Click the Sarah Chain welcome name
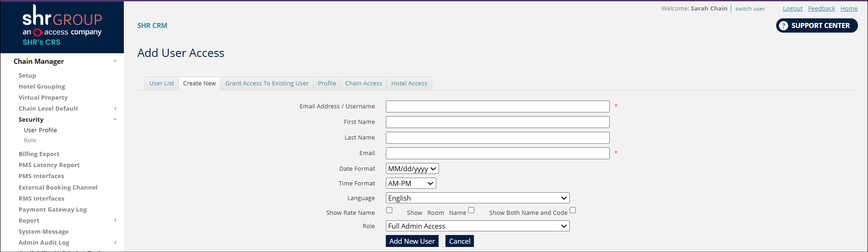The height and width of the screenshot is (252, 868). point(709,8)
